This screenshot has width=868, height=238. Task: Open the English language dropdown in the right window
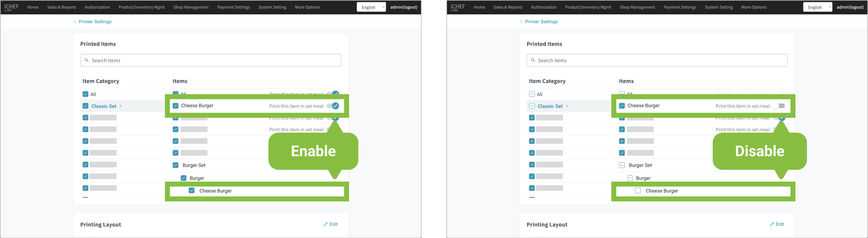tap(817, 7)
